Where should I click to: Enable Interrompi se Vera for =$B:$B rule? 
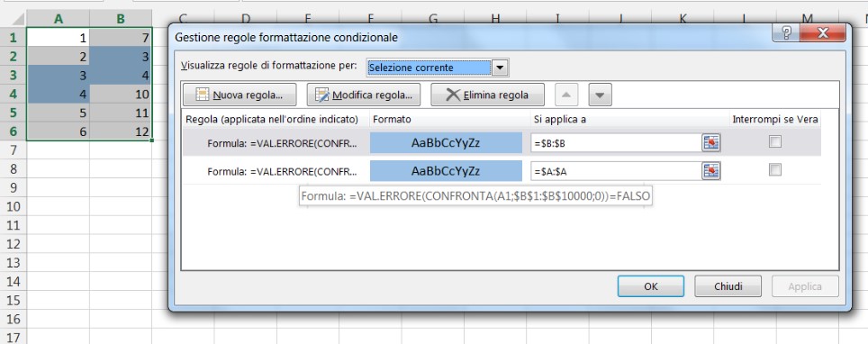tap(775, 141)
